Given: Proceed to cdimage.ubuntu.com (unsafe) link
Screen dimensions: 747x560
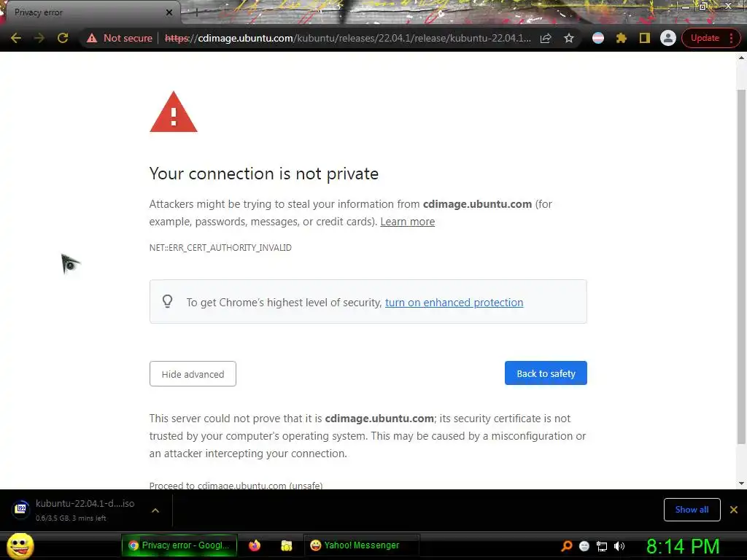Looking at the screenshot, I should point(236,485).
